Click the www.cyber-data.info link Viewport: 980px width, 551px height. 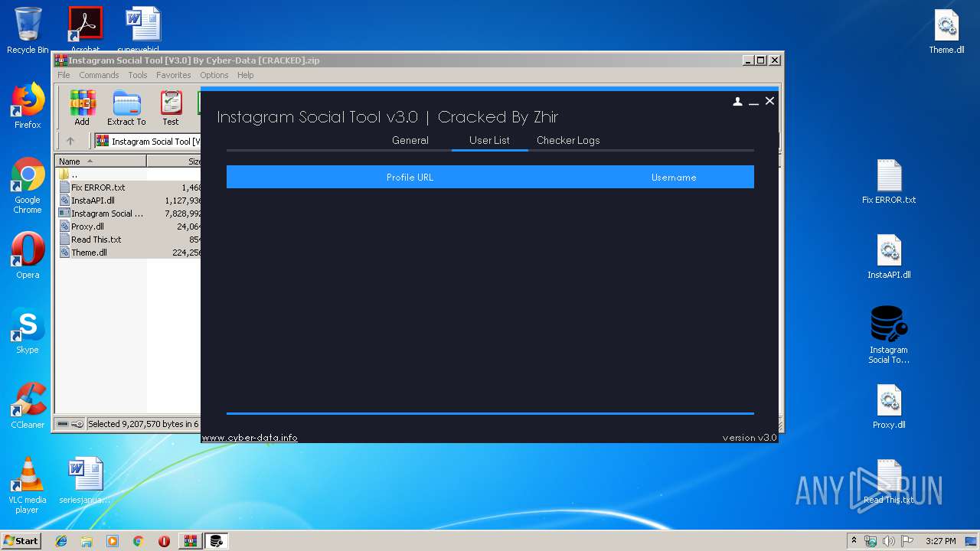[250, 438]
